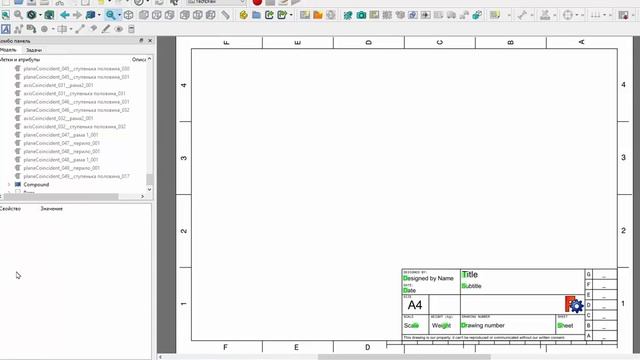640x360 pixels.
Task: Click the red macro record button
Action: pos(257,2)
